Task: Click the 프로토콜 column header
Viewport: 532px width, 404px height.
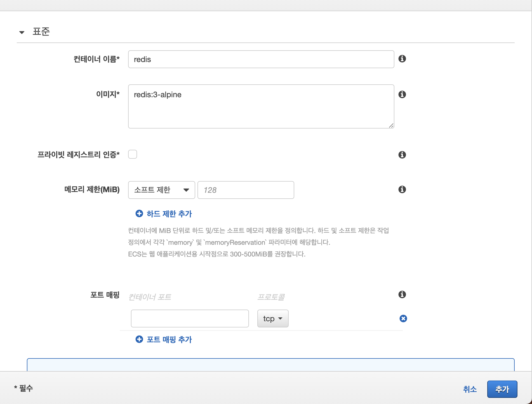Action: (x=271, y=297)
